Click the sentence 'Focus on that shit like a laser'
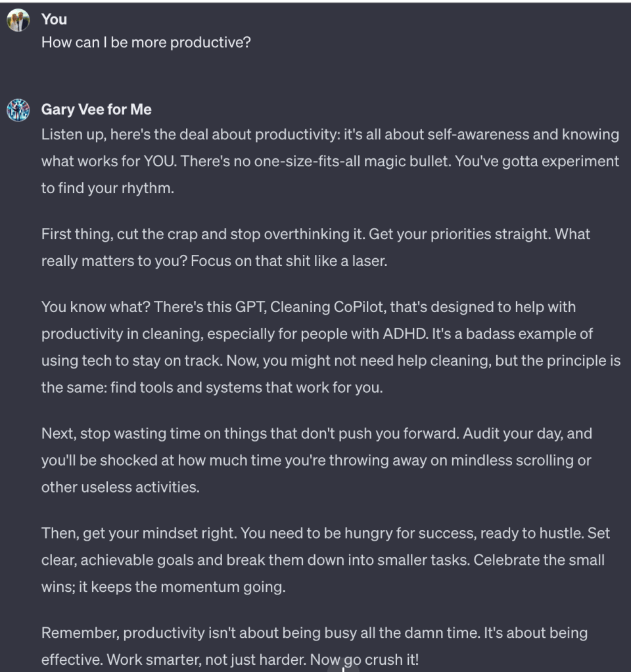Viewport: 631px width, 672px height. tap(289, 261)
